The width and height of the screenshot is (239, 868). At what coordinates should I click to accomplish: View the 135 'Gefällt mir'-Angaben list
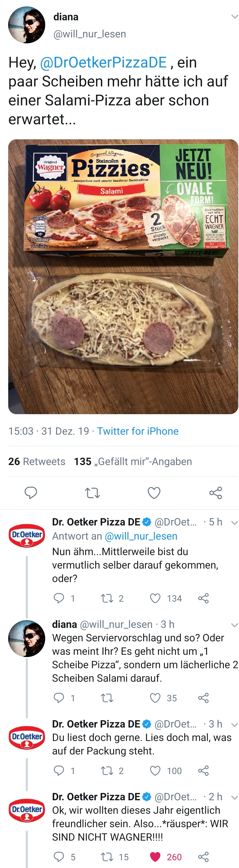133,461
